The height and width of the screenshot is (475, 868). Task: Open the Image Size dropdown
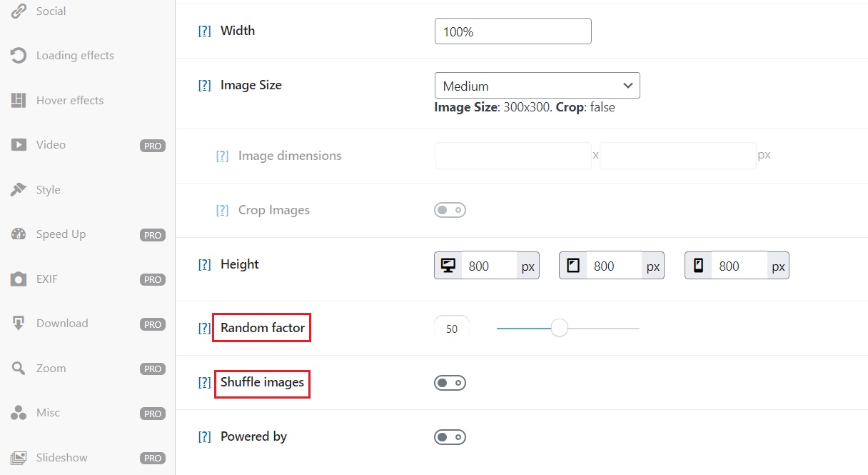pos(537,86)
